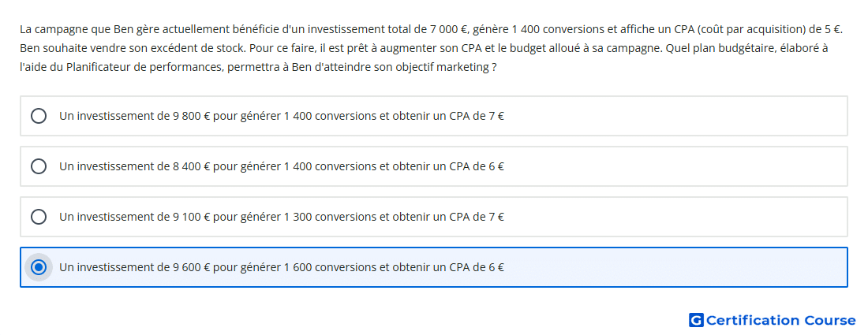Select the radio button for 9 100 € investment
868x335 pixels.
pyautogui.click(x=39, y=217)
